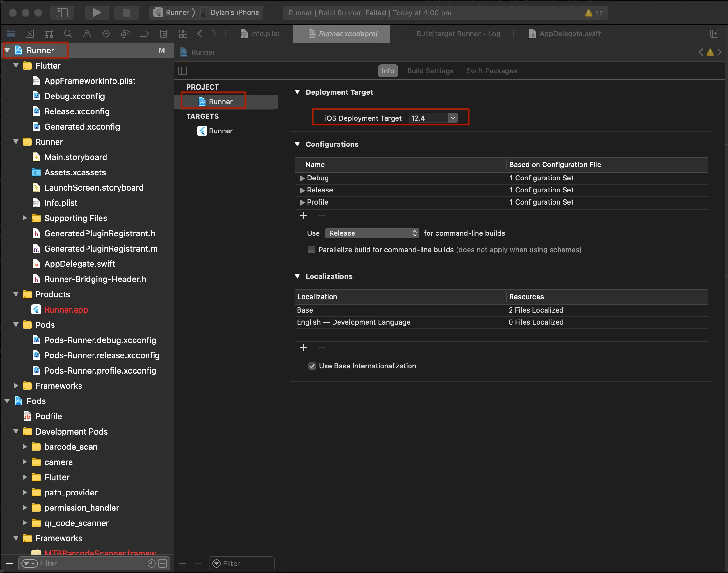Open the iOS Deployment Target dropdown
This screenshot has width=728, height=573.
(453, 118)
